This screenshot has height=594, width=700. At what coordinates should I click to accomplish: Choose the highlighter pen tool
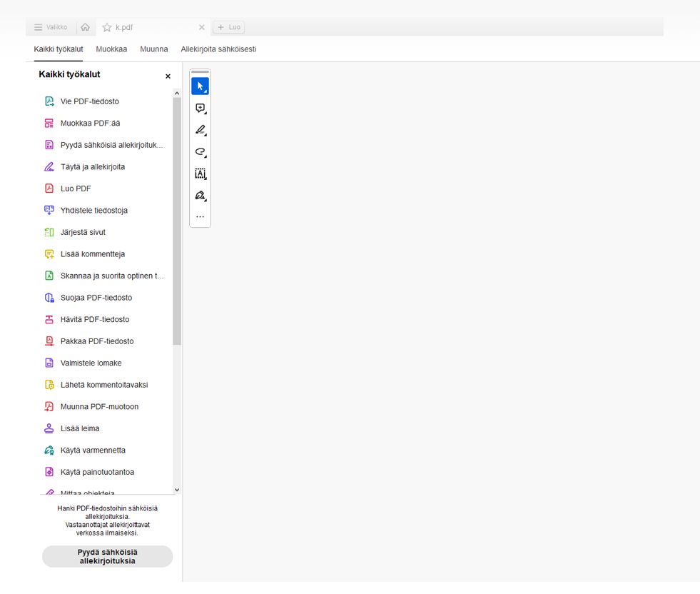[200, 130]
